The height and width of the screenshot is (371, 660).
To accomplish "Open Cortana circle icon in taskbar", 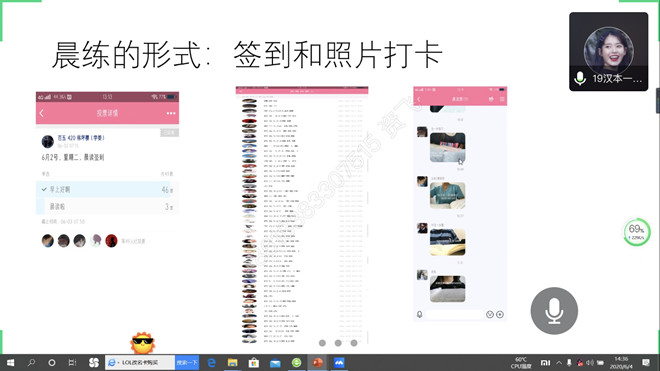I will click(x=52, y=363).
